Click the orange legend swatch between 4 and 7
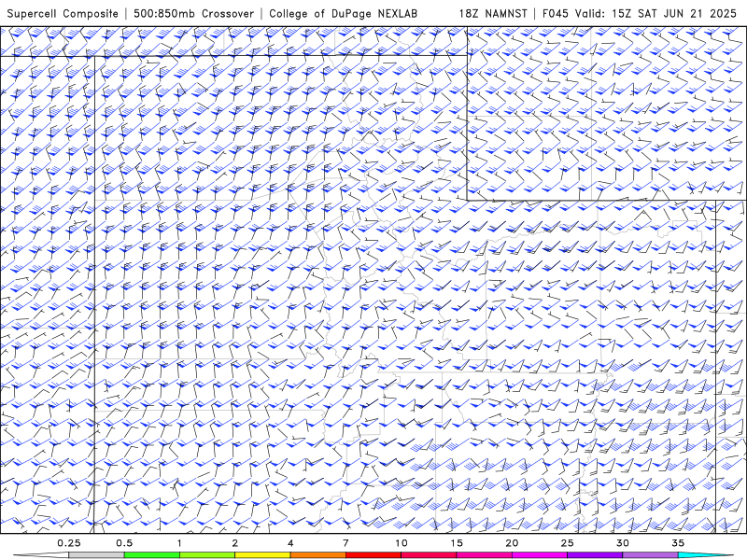The image size is (747, 560). pyautogui.click(x=317, y=555)
